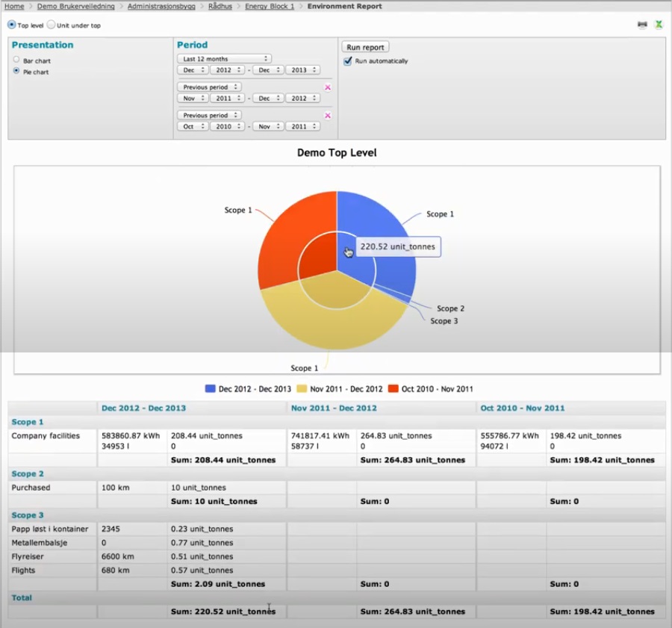The image size is (672, 628).
Task: Remove the Nov 2011 previous period
Action: [327, 87]
